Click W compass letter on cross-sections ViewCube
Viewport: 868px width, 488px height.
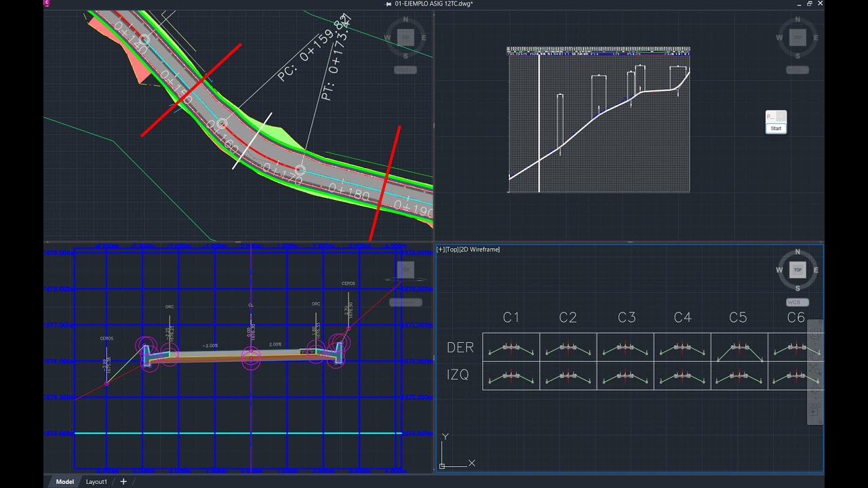[x=779, y=270]
